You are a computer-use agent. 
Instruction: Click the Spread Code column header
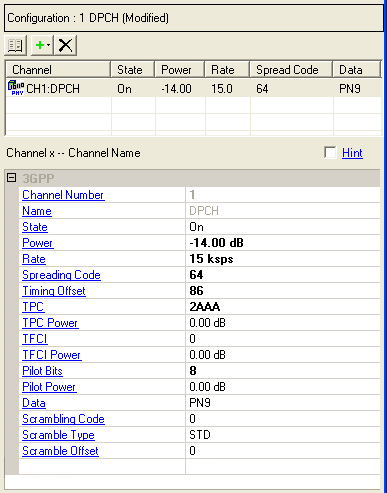[291, 70]
